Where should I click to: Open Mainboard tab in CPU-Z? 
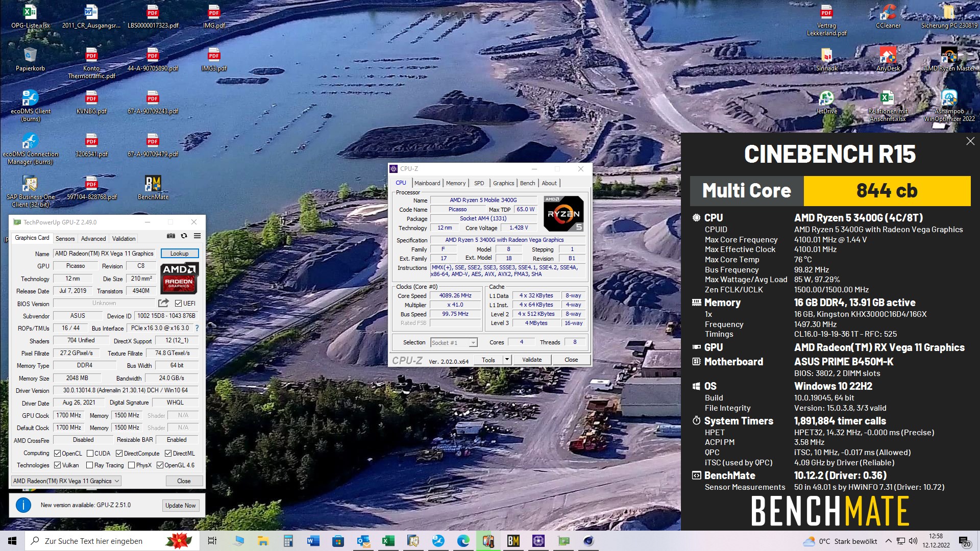click(x=427, y=183)
